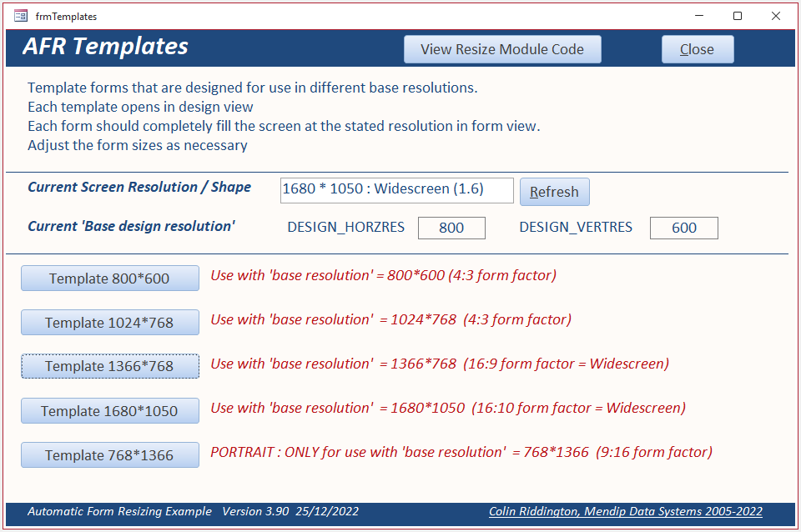The width and height of the screenshot is (801, 532).
Task: Open the Template 1680*1050 form
Action: tap(110, 410)
